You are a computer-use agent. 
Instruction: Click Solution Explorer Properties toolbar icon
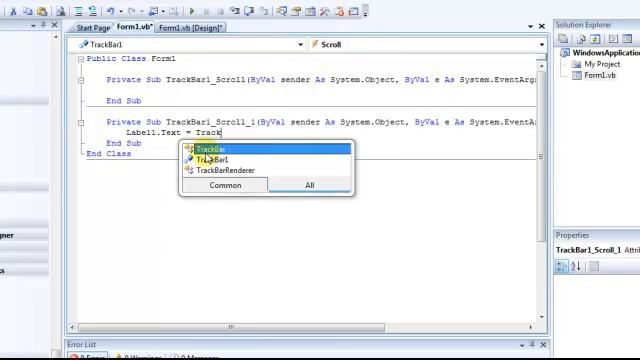tap(563, 39)
